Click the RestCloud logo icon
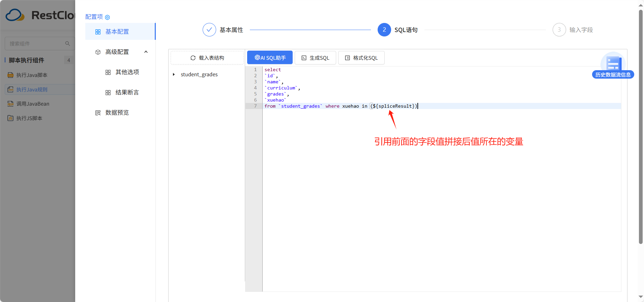This screenshot has height=302, width=644. [x=15, y=15]
